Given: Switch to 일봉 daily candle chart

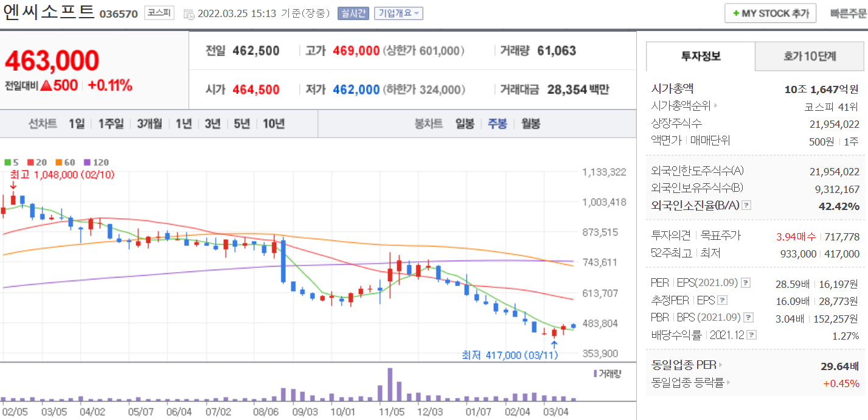Looking at the screenshot, I should pyautogui.click(x=465, y=124).
